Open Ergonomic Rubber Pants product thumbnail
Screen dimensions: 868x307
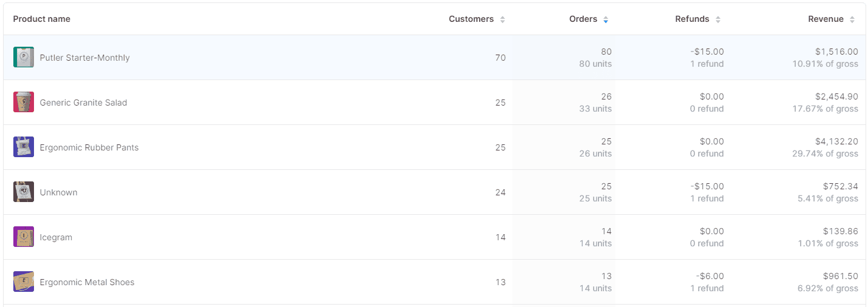(24, 147)
